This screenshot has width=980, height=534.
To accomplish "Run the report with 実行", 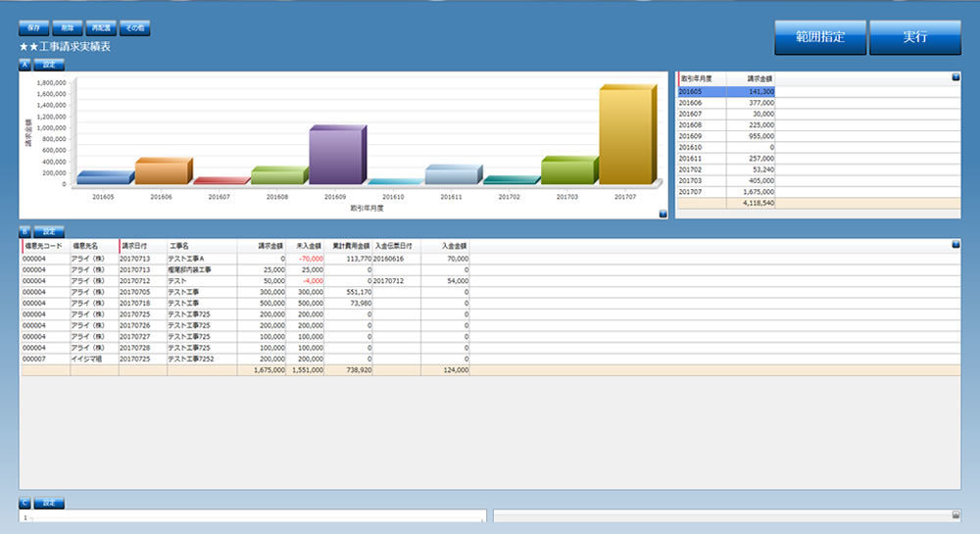I will point(912,37).
